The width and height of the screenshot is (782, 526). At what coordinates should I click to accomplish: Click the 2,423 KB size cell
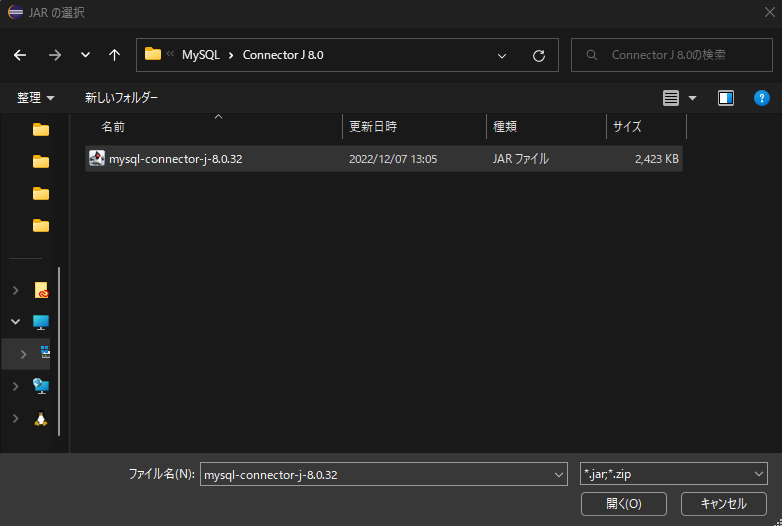pos(656,159)
